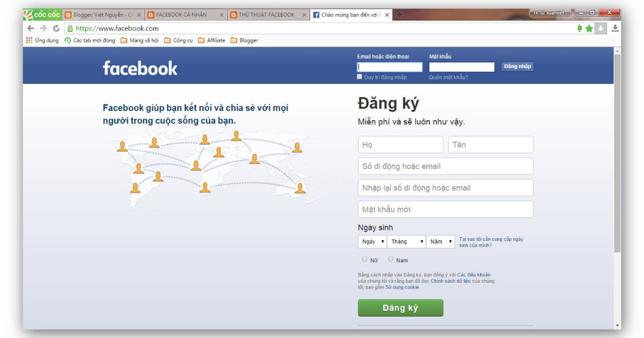The height and width of the screenshot is (338, 644).
Task: Switch to the FACEBOOK CÁ NHÂN tab
Action: click(182, 14)
